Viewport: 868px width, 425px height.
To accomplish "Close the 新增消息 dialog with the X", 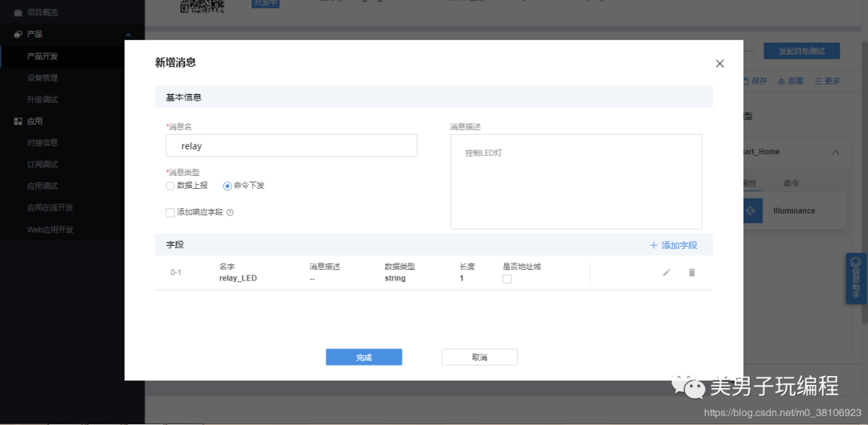I will click(x=719, y=63).
